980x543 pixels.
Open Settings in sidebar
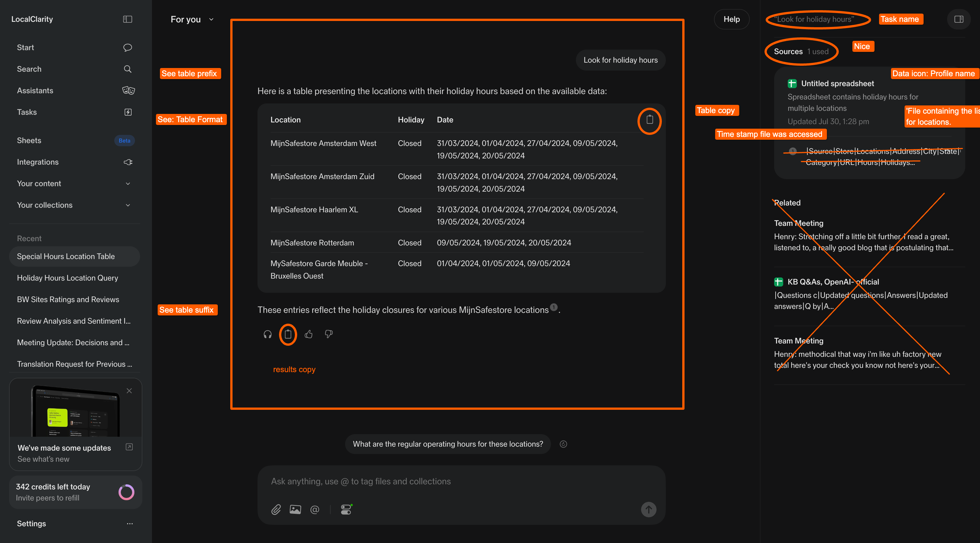(x=31, y=524)
